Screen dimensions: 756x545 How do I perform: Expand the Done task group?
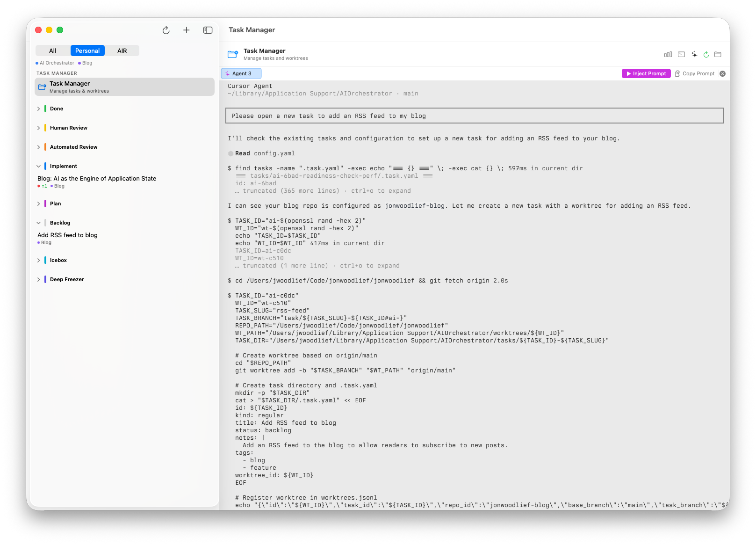38,109
